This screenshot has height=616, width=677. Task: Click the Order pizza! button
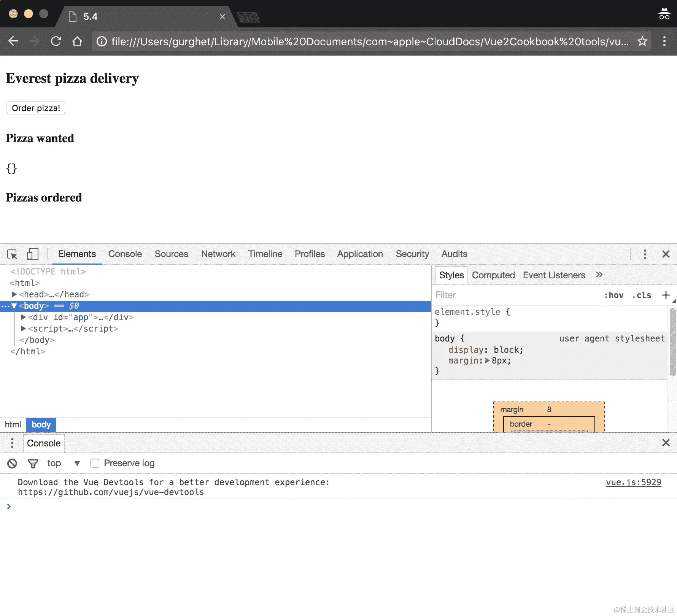pyautogui.click(x=36, y=108)
